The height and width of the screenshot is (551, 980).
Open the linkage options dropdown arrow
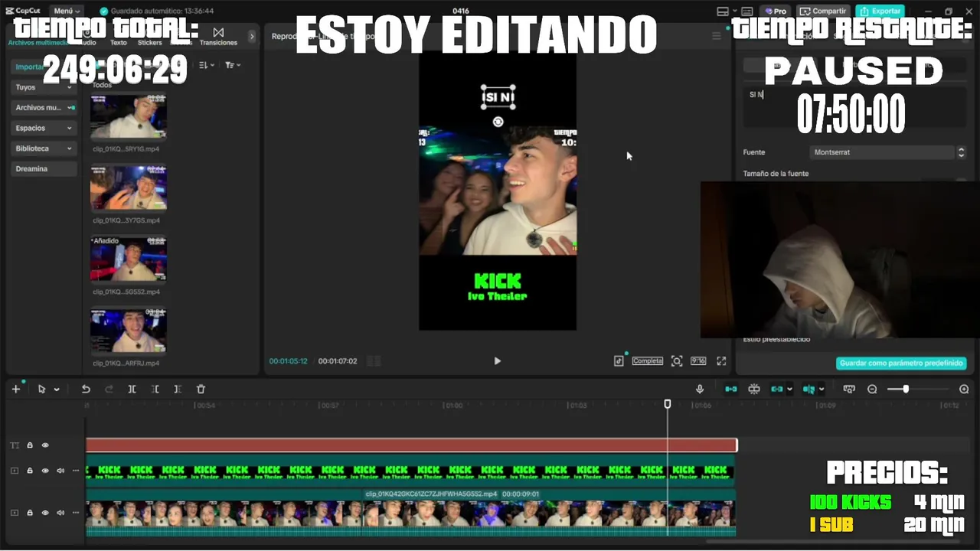pos(789,390)
